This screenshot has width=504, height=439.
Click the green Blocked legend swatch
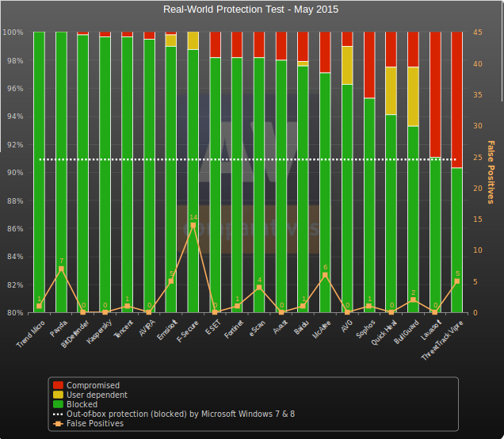click(x=58, y=404)
